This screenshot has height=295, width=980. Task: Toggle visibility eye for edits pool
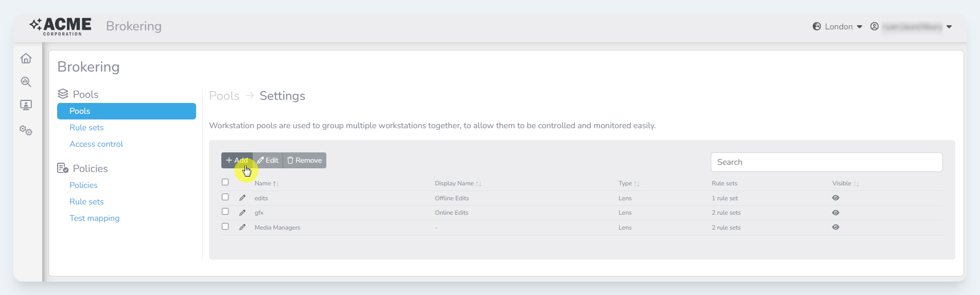point(835,198)
